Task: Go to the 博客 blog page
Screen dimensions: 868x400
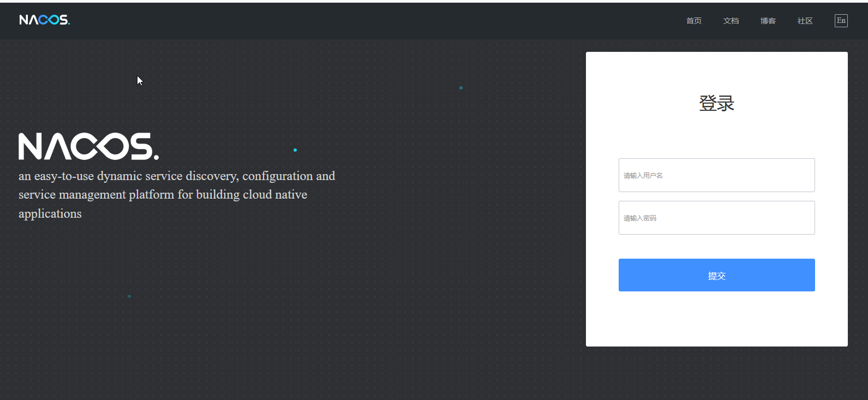Action: pyautogui.click(x=768, y=21)
